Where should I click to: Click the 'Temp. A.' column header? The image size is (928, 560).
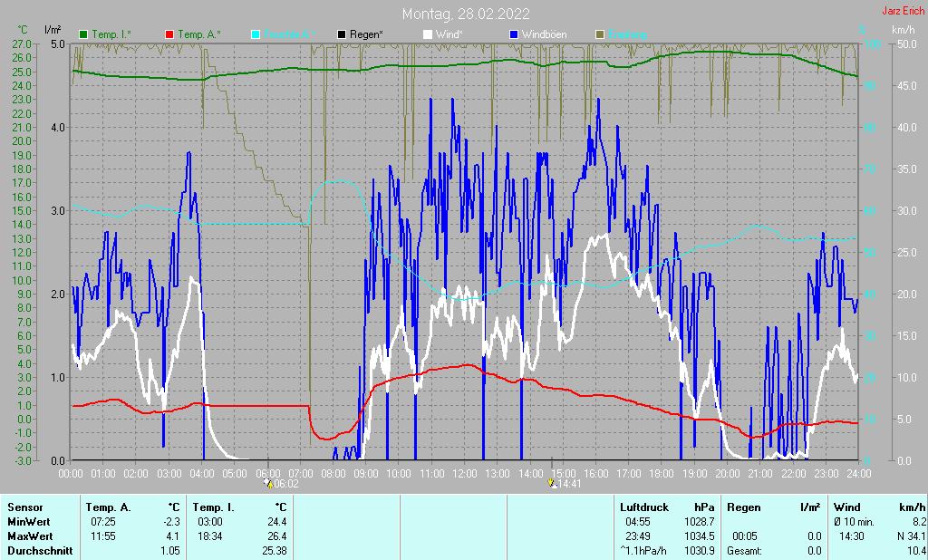[109, 507]
